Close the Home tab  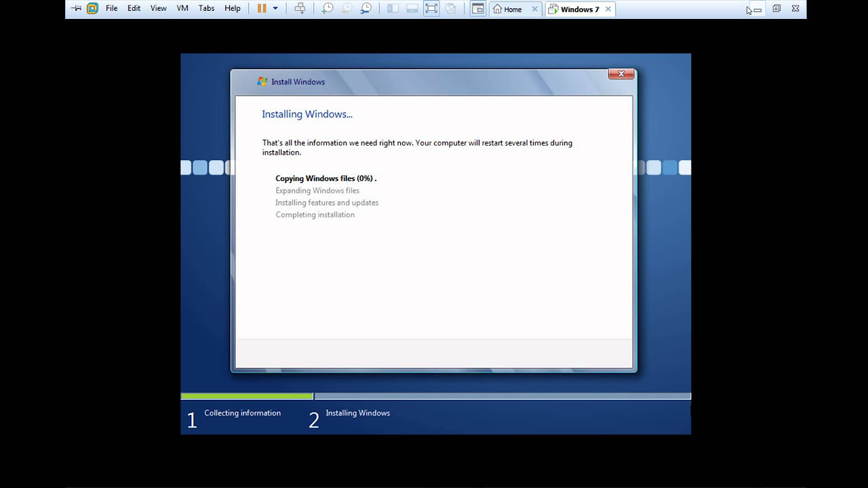[534, 9]
